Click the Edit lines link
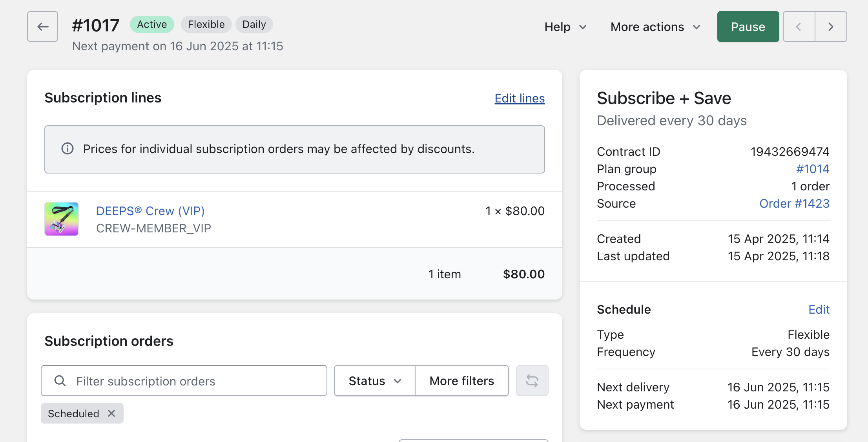Image resolution: width=868 pixels, height=442 pixels. tap(519, 98)
